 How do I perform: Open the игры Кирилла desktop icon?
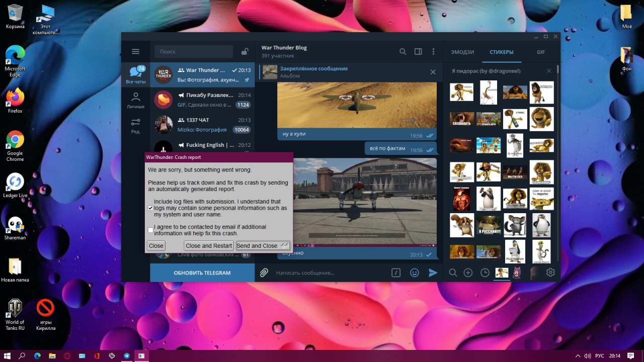(45, 314)
